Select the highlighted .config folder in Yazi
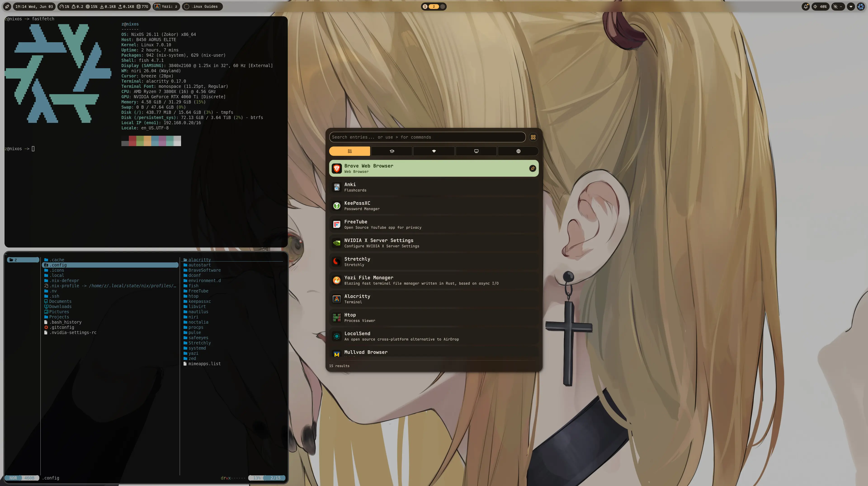 (x=110, y=265)
